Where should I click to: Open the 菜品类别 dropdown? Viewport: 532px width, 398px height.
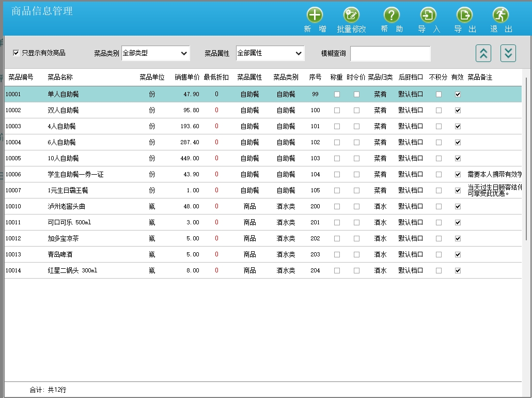[x=155, y=53]
